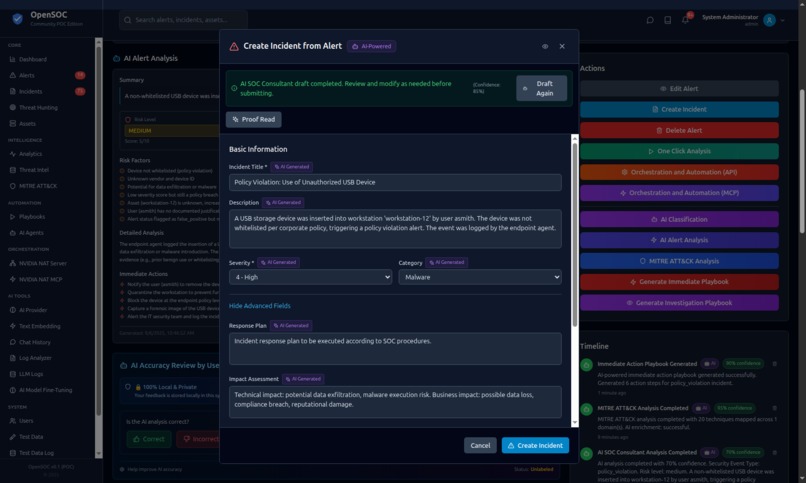806x483 pixels.
Task: Click the search alerts, incidents, assets field
Action: coord(183,20)
